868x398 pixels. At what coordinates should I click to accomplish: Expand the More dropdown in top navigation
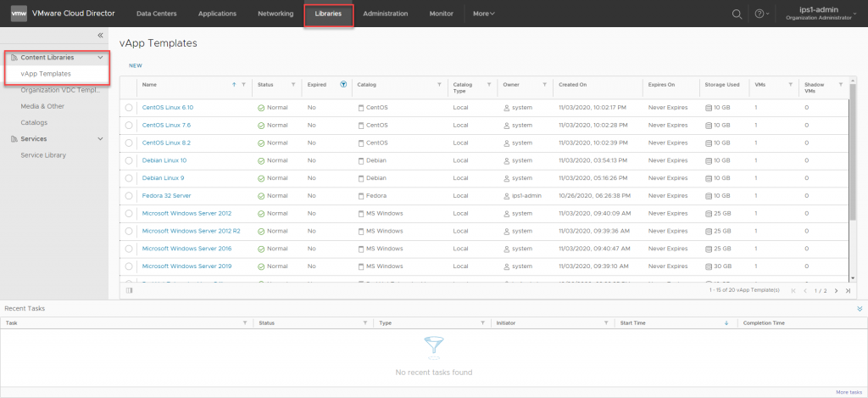[x=483, y=14]
